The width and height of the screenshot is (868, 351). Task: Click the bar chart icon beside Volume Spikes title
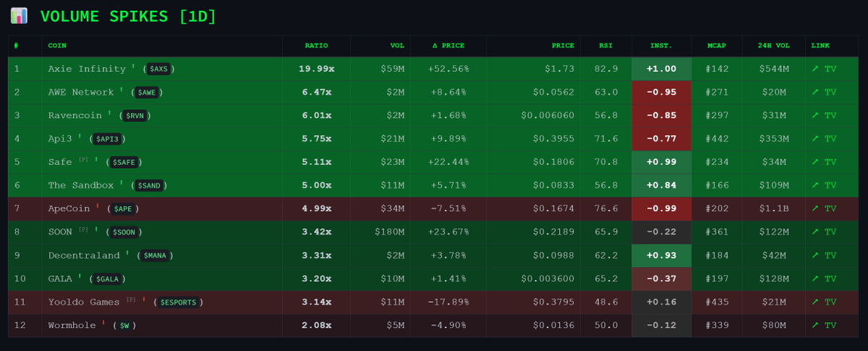pos(19,16)
